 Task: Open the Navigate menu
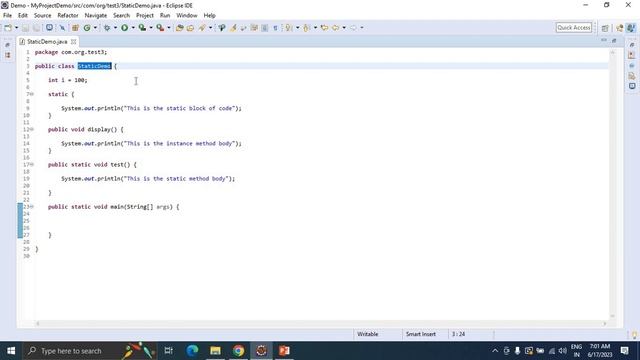point(96,15)
